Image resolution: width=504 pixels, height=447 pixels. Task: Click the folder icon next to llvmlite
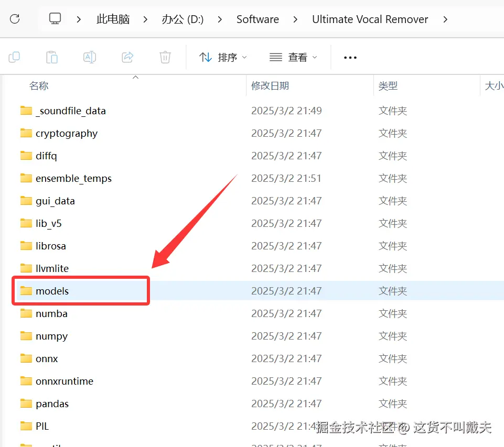pos(26,268)
